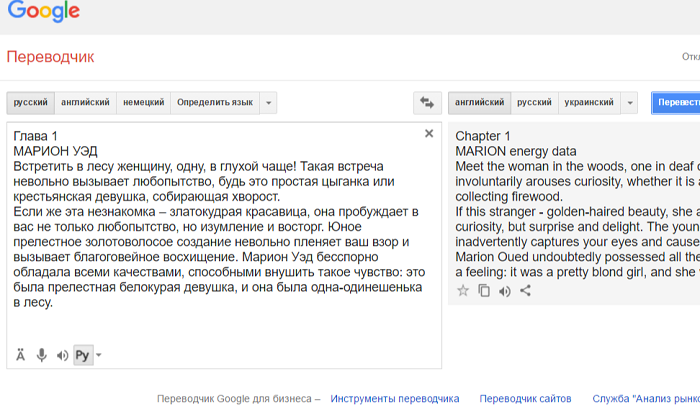700x417 pixels.
Task: Open Переводчик сайтов link
Action: [525, 399]
